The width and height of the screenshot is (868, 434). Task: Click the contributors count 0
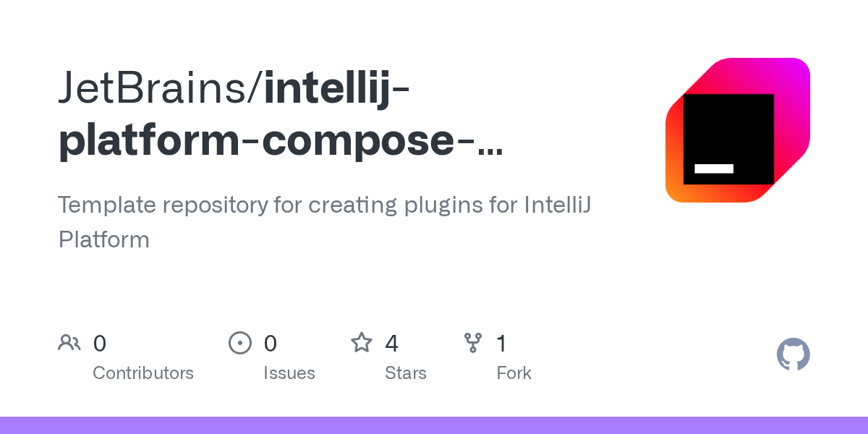pyautogui.click(x=100, y=343)
